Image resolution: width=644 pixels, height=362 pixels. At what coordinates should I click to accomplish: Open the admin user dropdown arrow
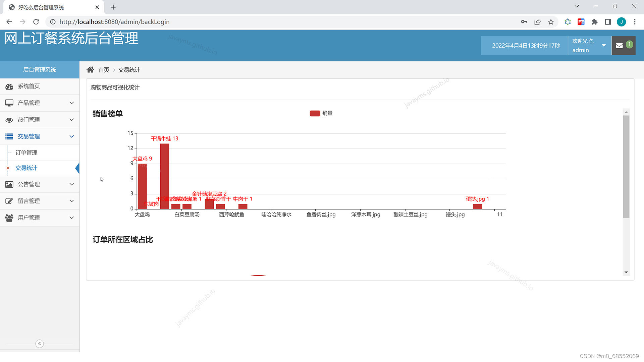point(604,46)
